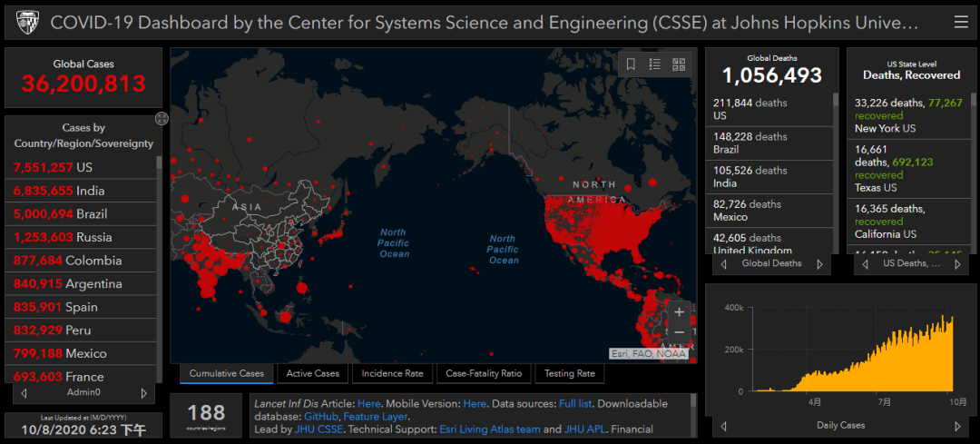Switch to Active Cases tab
This screenshot has width=980, height=444.
pos(312,373)
